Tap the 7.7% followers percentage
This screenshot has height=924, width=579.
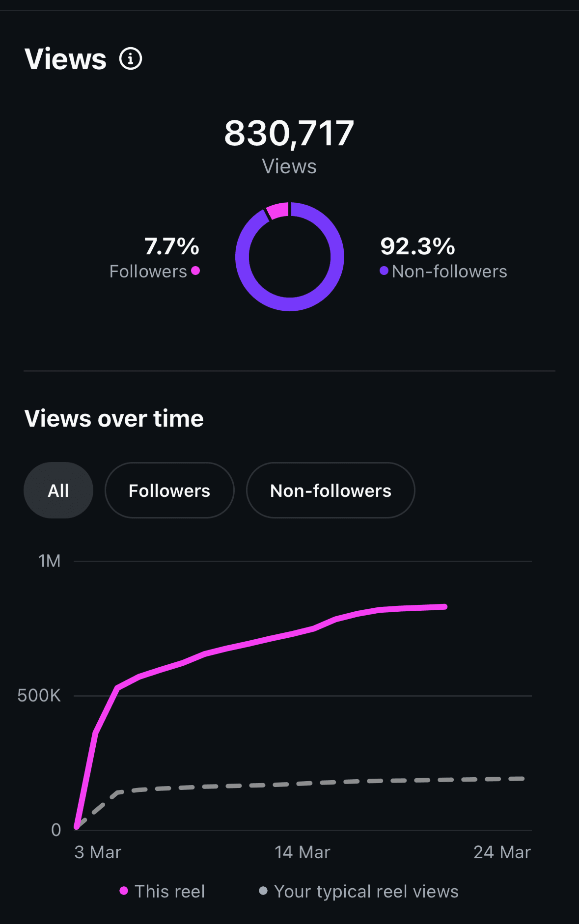point(172,246)
